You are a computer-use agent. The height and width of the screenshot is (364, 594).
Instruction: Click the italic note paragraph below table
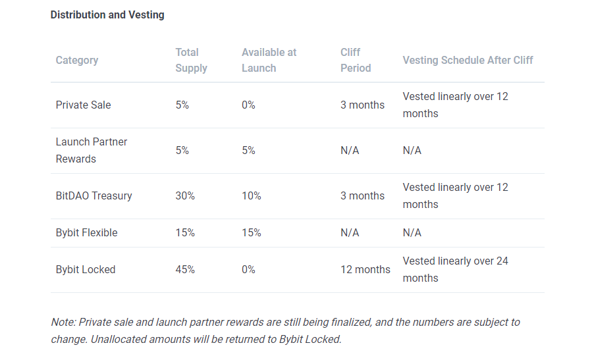285,330
